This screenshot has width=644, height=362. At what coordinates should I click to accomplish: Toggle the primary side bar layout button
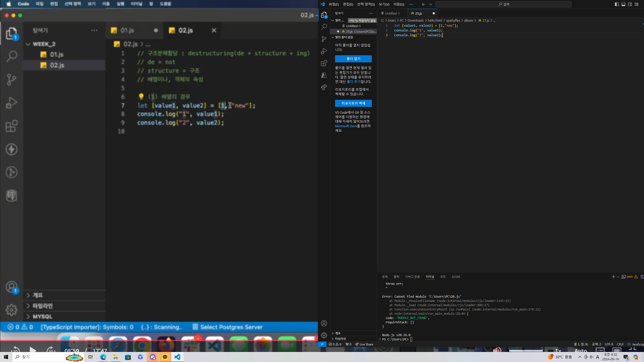tap(617, 4)
